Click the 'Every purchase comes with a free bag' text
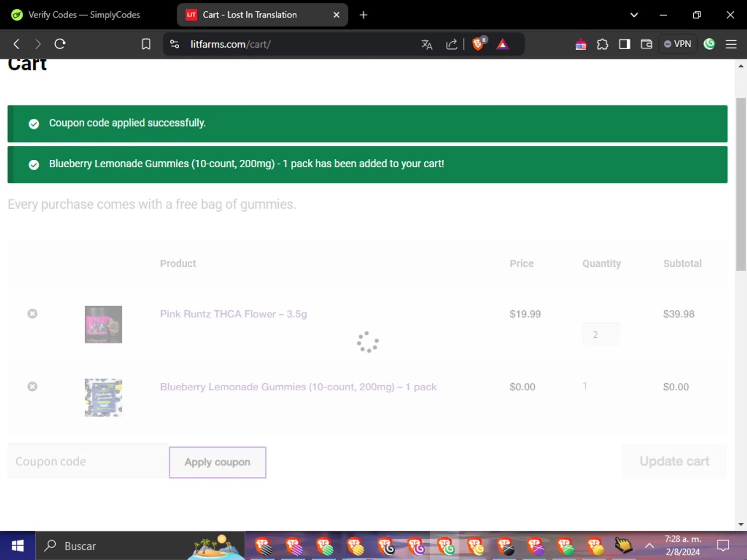The width and height of the screenshot is (747, 560). point(152,205)
